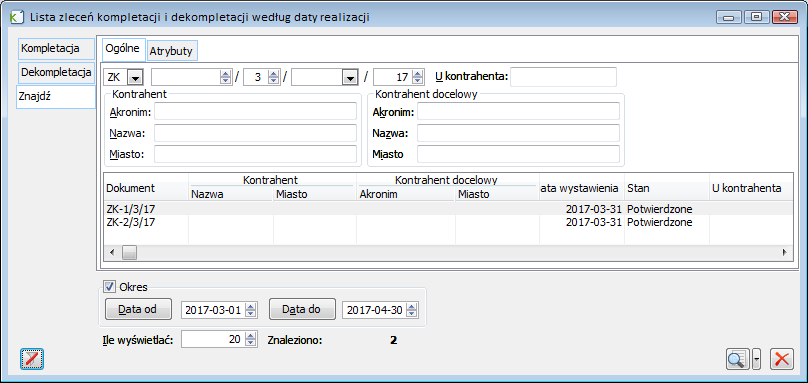808x383 pixels.
Task: Click the U kontrahenta input field
Action: coord(564,77)
